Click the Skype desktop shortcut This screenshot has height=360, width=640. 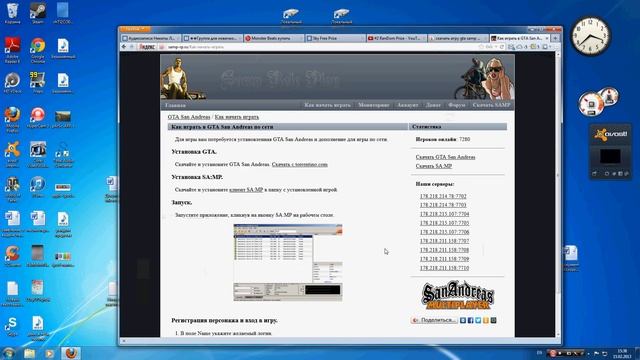point(12,327)
